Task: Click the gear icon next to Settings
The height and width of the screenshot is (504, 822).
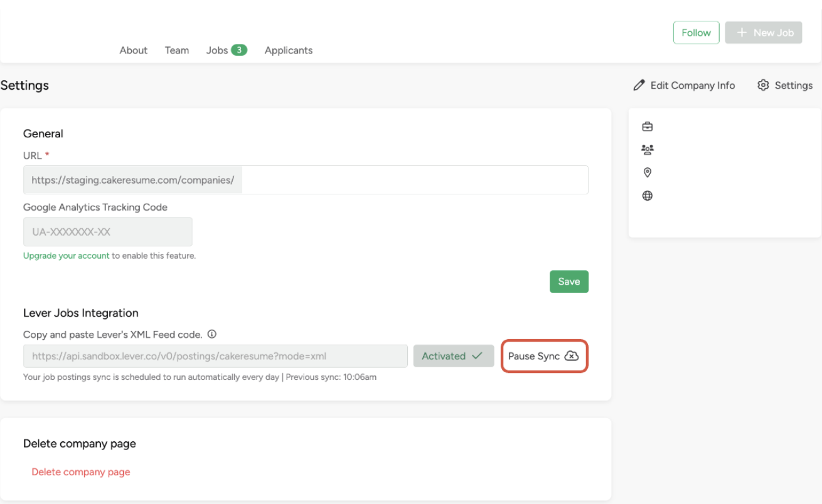Action: [x=763, y=85]
